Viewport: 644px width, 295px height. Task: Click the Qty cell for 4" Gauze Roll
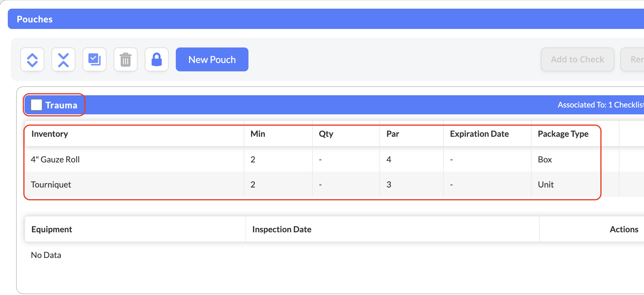tap(346, 159)
